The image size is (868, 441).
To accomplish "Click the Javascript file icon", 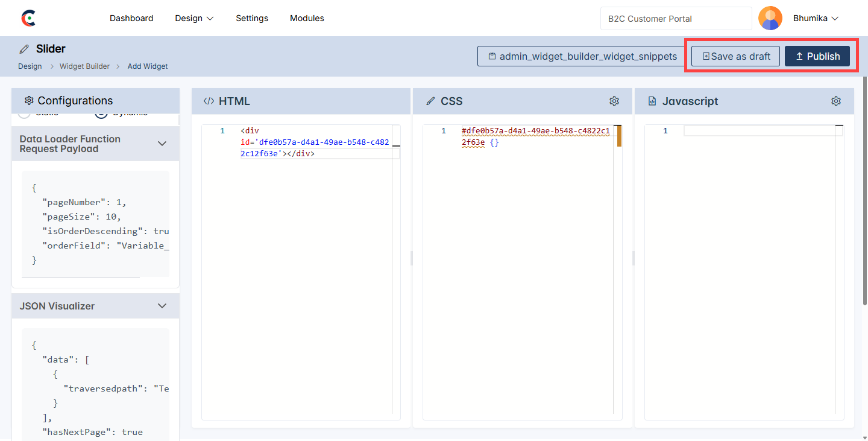I will click(x=652, y=101).
